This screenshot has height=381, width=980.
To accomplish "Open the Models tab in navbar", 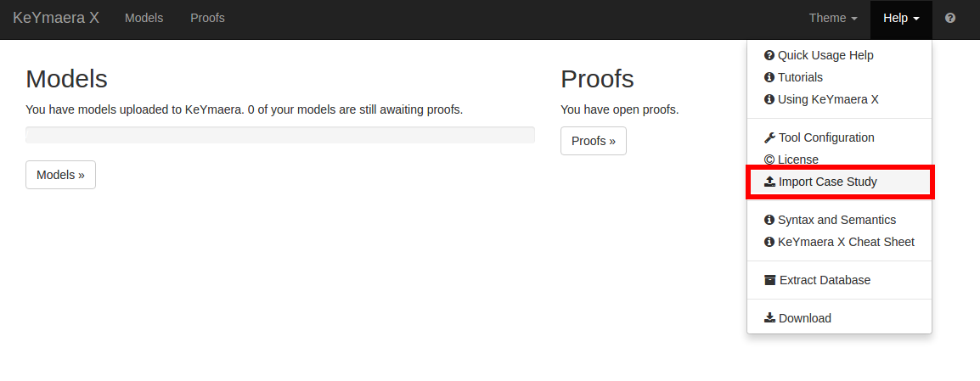I will tap(144, 18).
